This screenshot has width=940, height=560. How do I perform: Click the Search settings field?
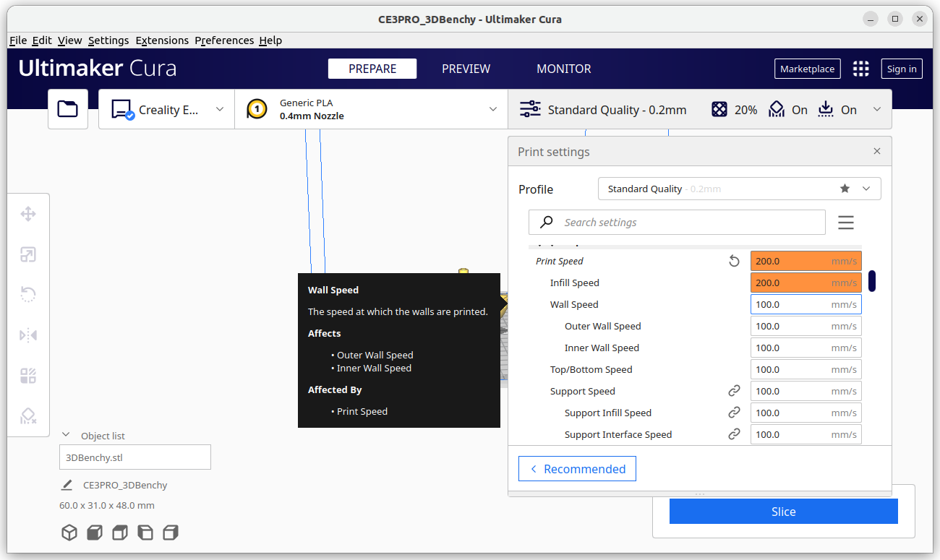(x=677, y=222)
